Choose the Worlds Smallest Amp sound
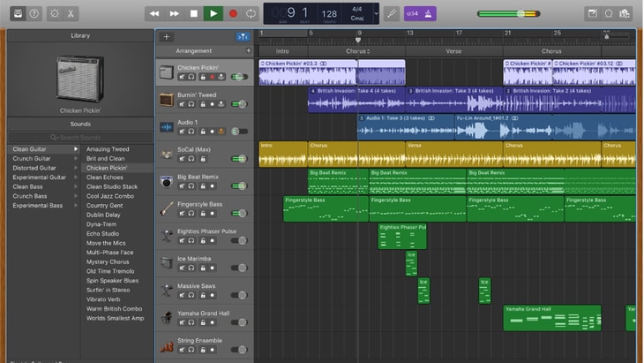 (115, 318)
